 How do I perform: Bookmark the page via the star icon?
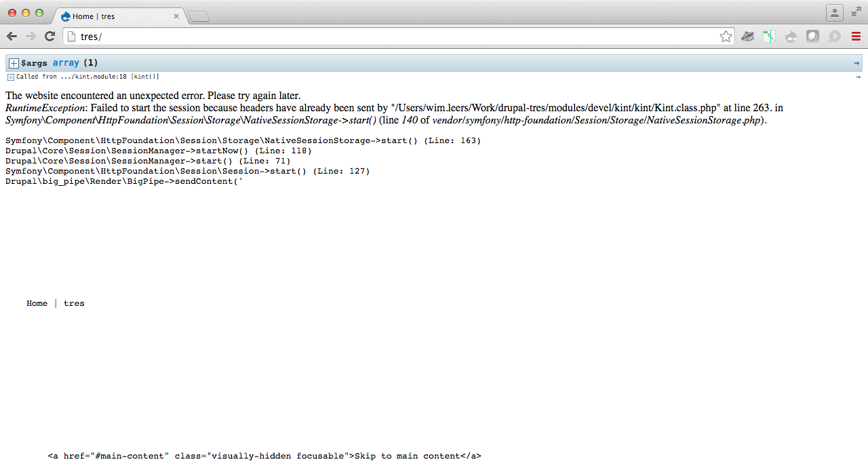pos(726,36)
